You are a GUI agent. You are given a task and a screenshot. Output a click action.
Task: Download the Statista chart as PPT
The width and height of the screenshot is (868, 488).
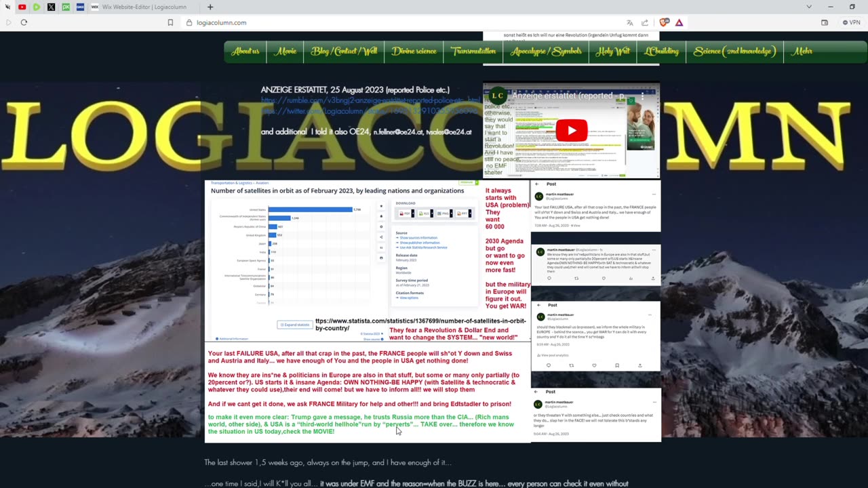coord(464,213)
